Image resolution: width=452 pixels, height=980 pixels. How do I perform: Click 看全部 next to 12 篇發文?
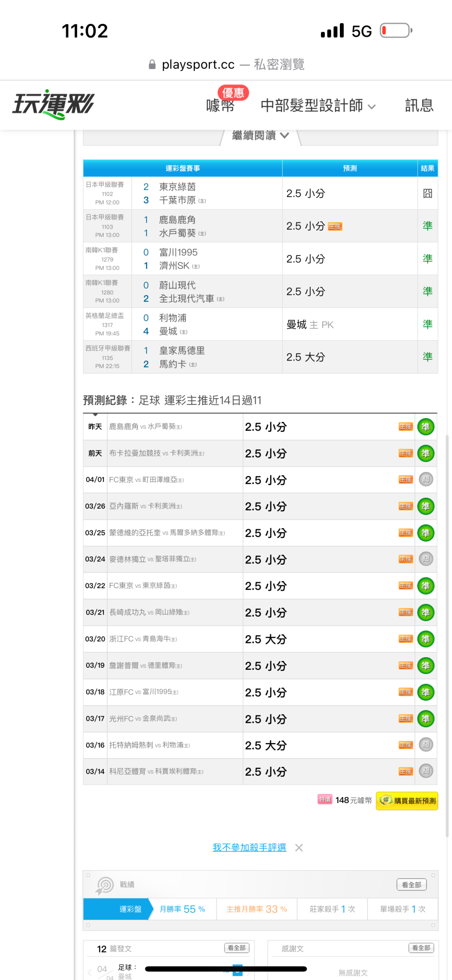(237, 948)
